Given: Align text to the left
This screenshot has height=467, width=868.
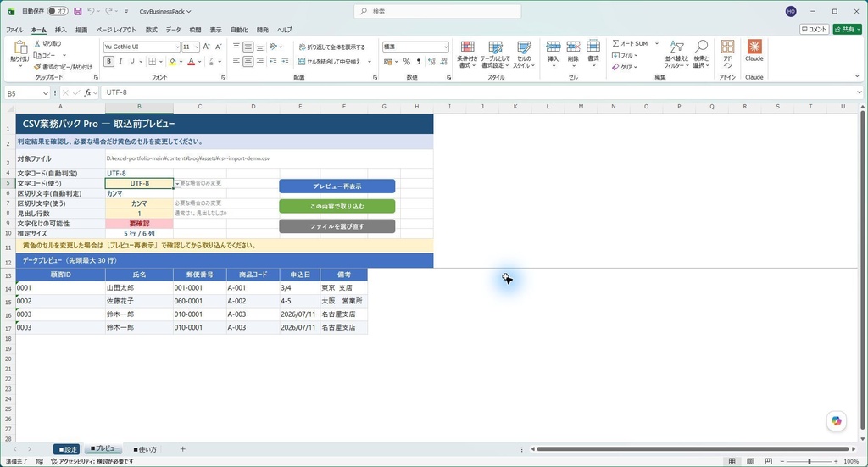Looking at the screenshot, I should pos(236,61).
